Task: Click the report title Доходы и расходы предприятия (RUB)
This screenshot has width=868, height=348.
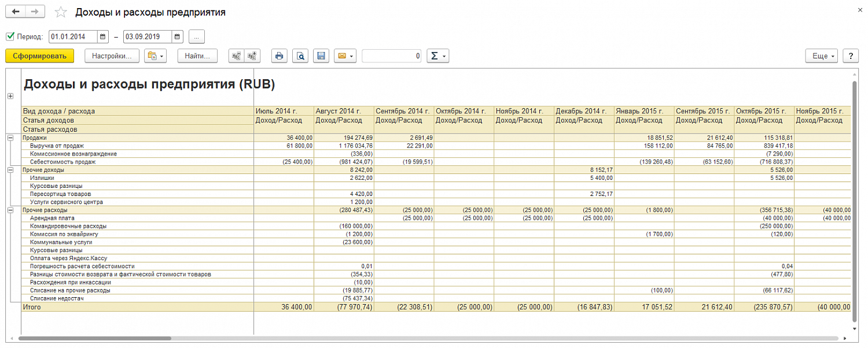Action: (x=149, y=84)
